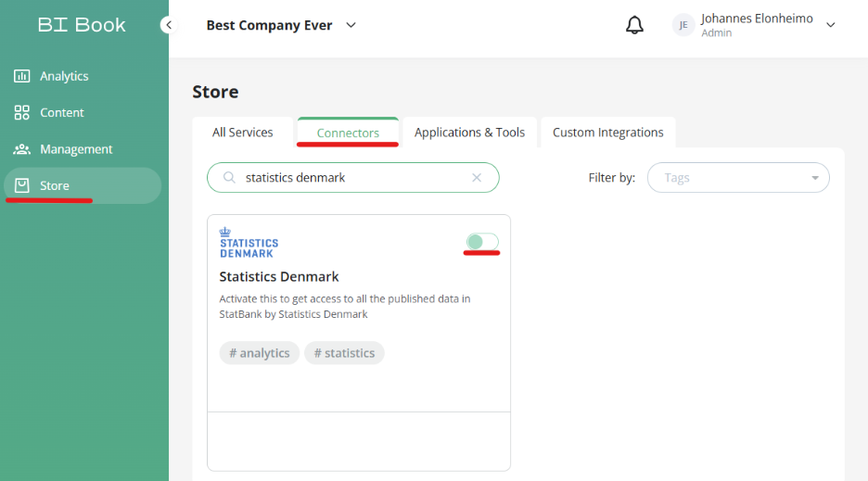Screen dimensions: 868x481
Task: Click the Filter by label
Action: point(612,178)
